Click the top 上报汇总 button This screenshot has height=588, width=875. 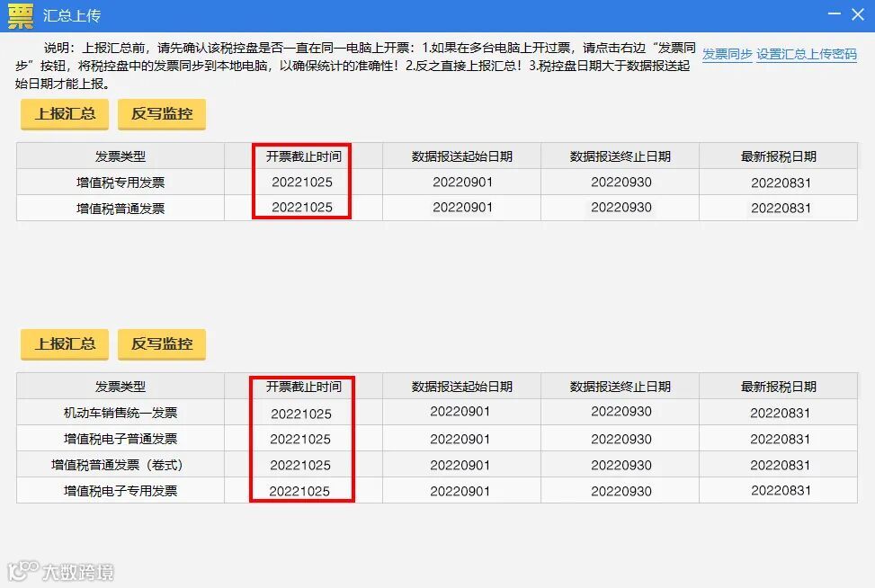64,114
